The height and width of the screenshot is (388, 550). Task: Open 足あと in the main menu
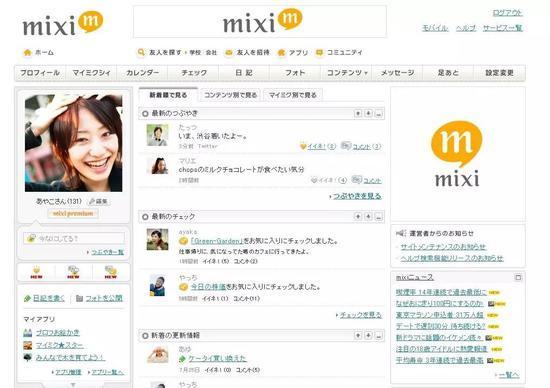click(448, 73)
